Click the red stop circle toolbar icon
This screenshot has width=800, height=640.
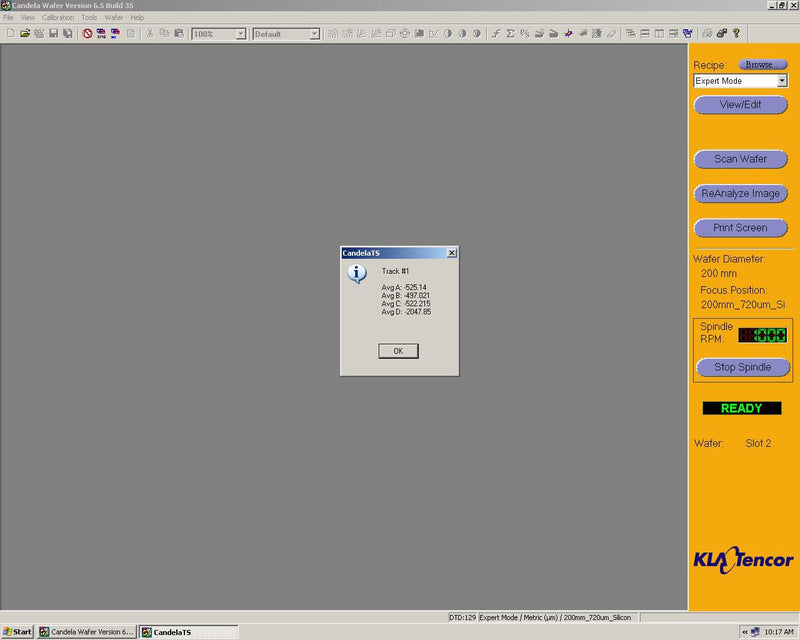[x=87, y=33]
